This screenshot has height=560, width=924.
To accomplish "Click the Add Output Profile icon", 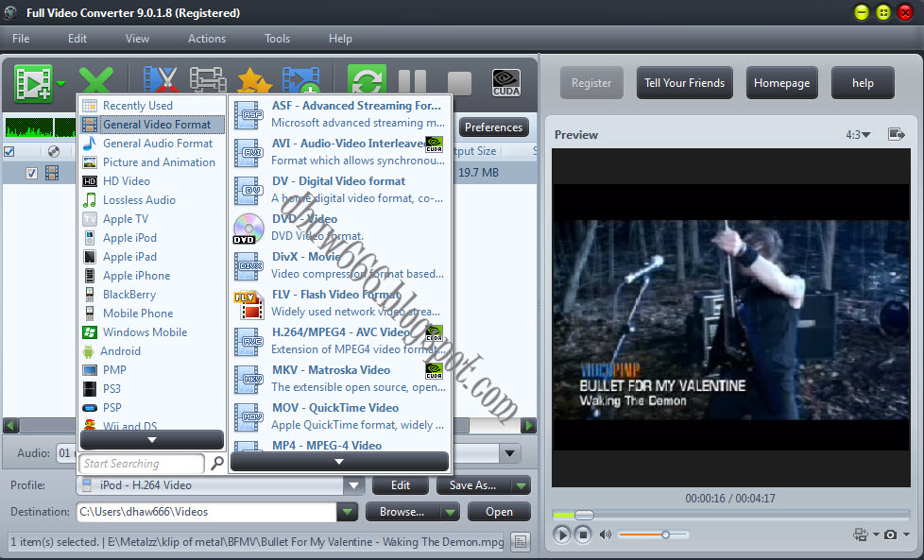I will point(301,80).
